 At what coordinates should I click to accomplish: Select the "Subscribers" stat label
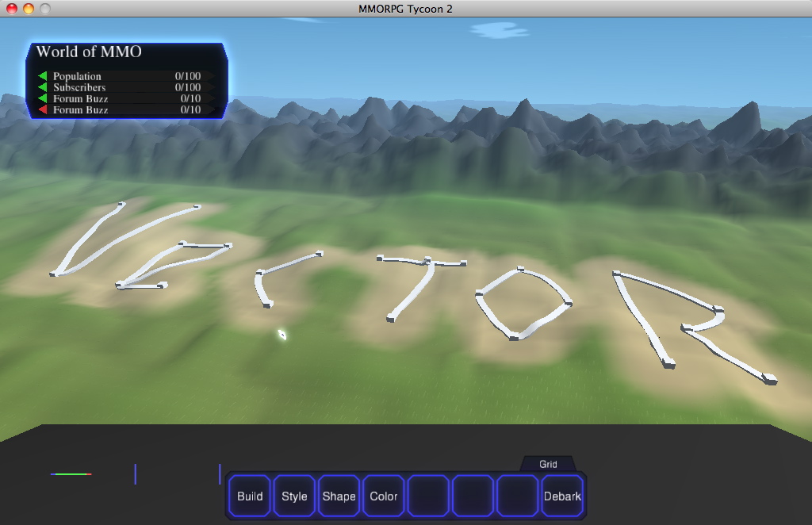click(x=79, y=87)
